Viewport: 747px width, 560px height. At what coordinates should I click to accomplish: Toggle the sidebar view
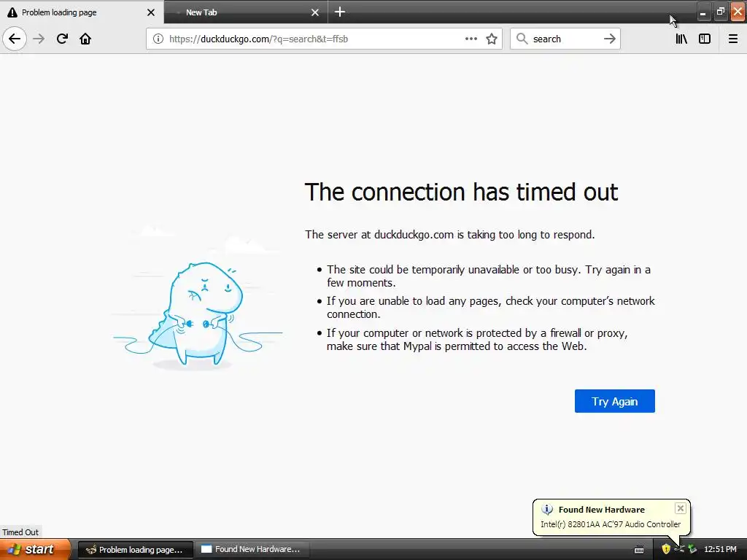point(705,39)
